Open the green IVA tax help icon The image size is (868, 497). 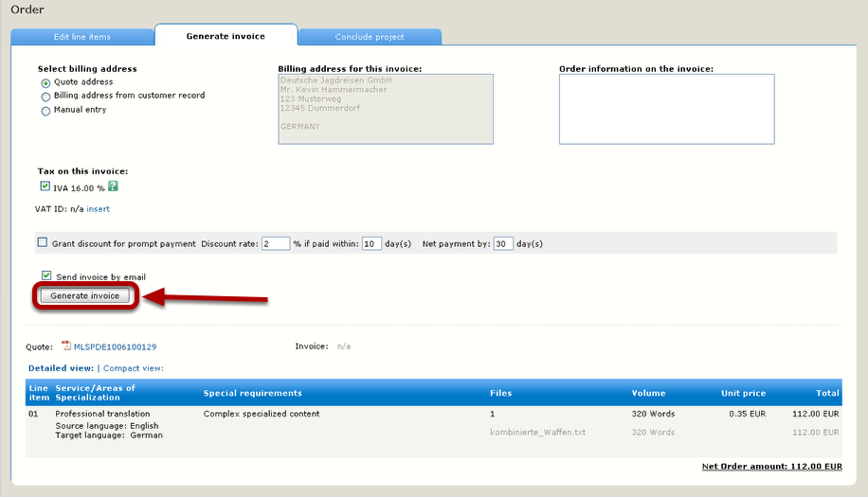coord(113,186)
